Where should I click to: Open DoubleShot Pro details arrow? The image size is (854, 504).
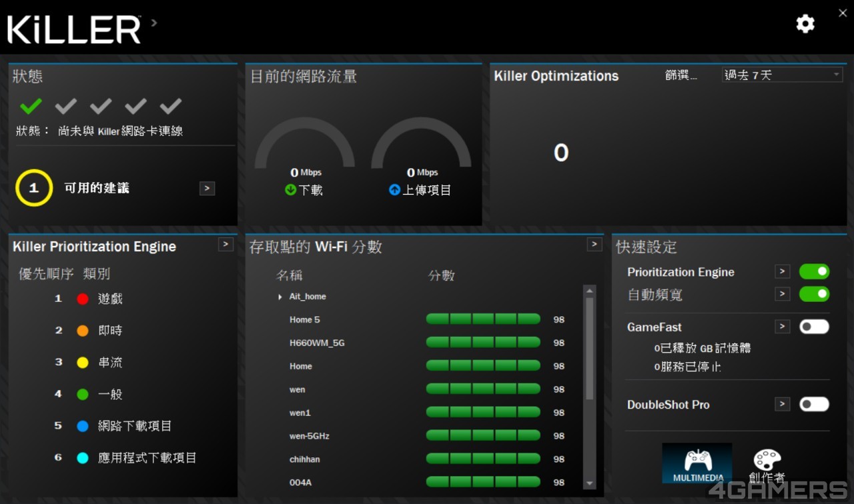[x=783, y=404]
